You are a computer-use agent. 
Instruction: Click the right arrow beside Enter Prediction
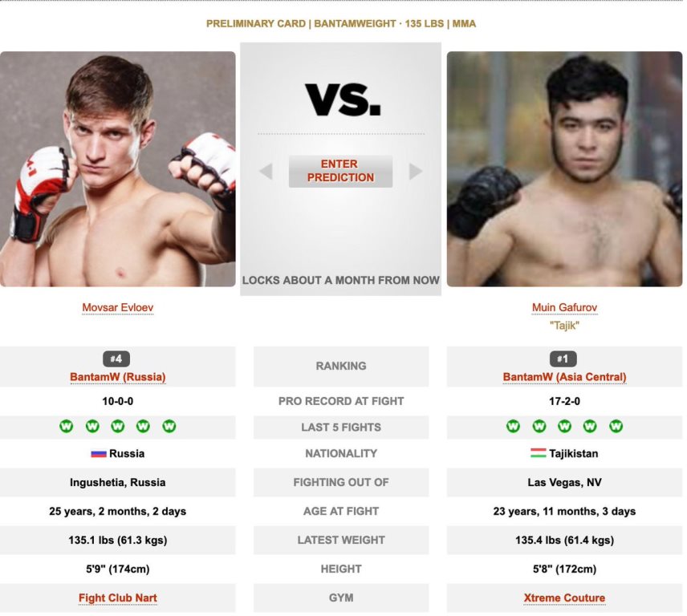point(416,171)
